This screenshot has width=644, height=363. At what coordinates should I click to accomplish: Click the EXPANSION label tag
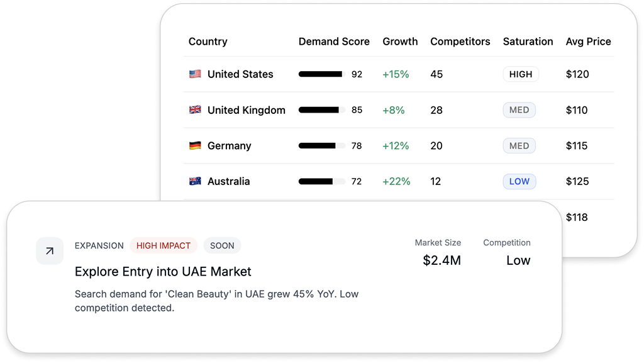pyautogui.click(x=99, y=245)
